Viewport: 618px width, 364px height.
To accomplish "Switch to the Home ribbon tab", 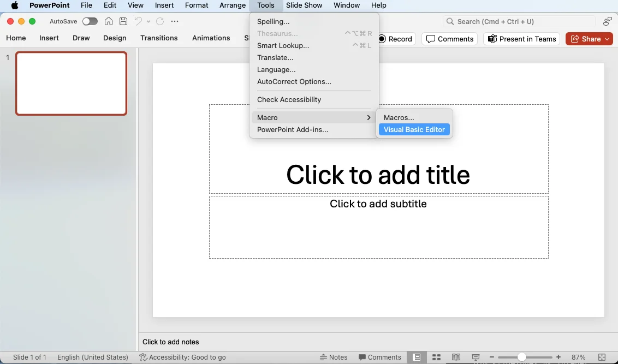I will point(16,38).
